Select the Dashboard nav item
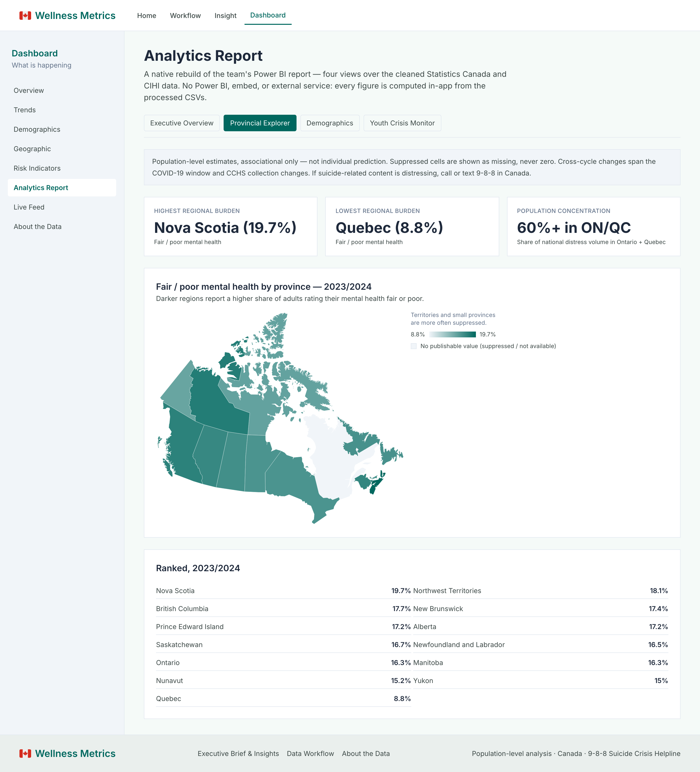 click(268, 15)
